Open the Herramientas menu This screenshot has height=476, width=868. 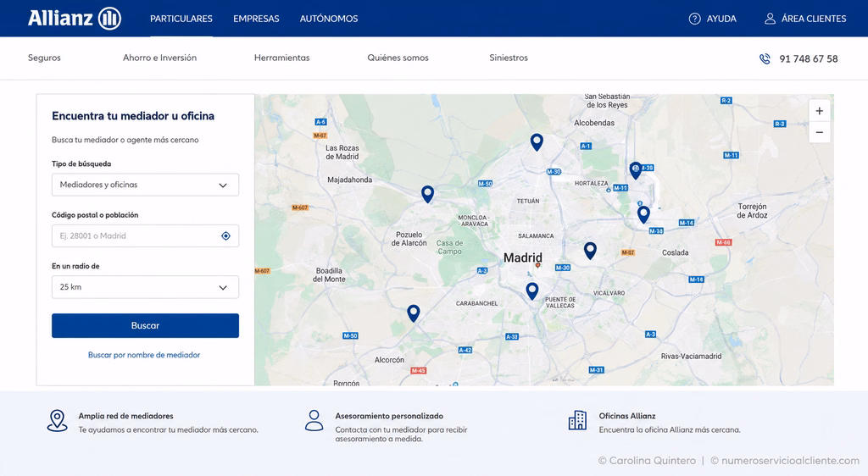tap(281, 58)
